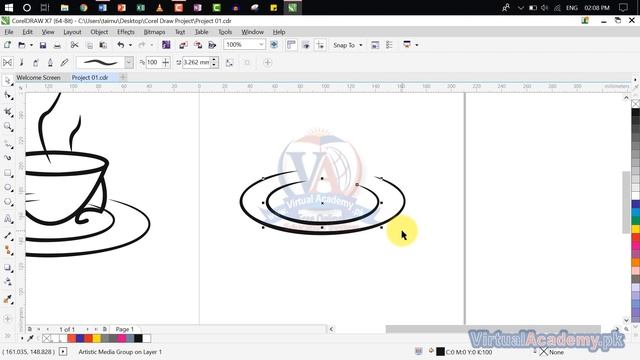Save the document with floppy icon

coord(42,45)
